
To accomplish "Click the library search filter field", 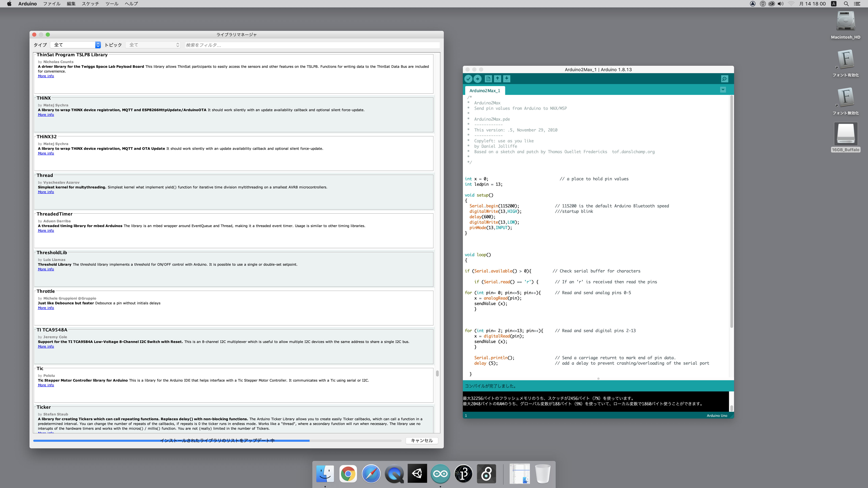I will 312,45.
